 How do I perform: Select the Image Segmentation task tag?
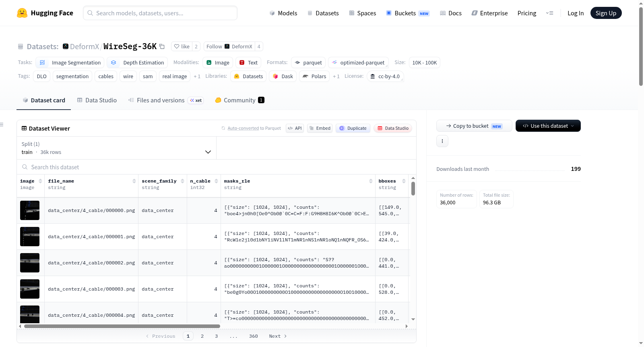click(x=70, y=62)
